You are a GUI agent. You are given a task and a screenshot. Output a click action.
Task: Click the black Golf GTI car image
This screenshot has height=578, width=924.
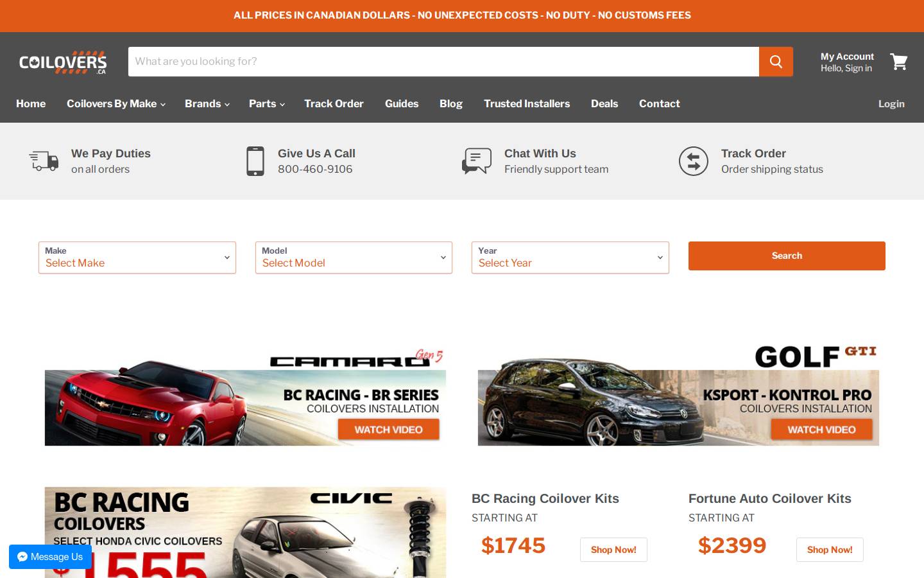[589, 401]
